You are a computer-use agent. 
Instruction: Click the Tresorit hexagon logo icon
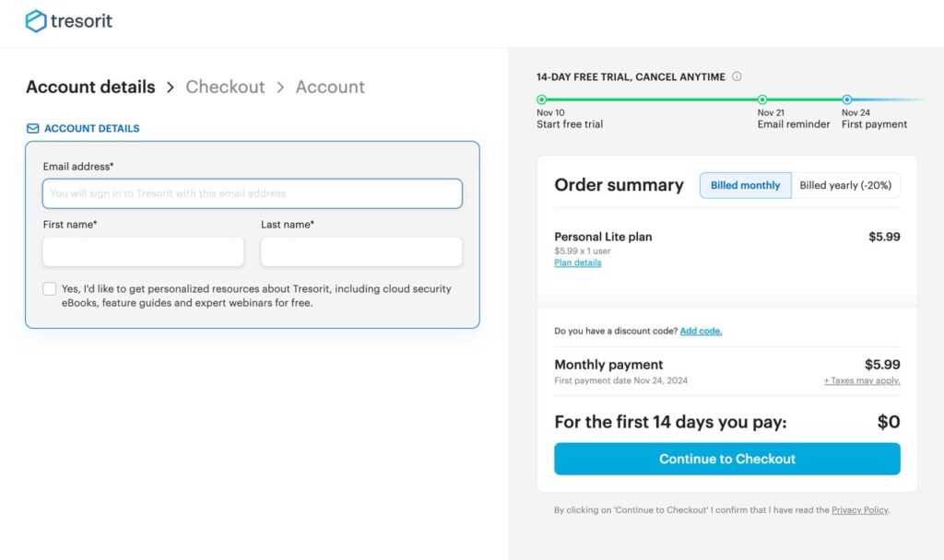click(x=36, y=21)
